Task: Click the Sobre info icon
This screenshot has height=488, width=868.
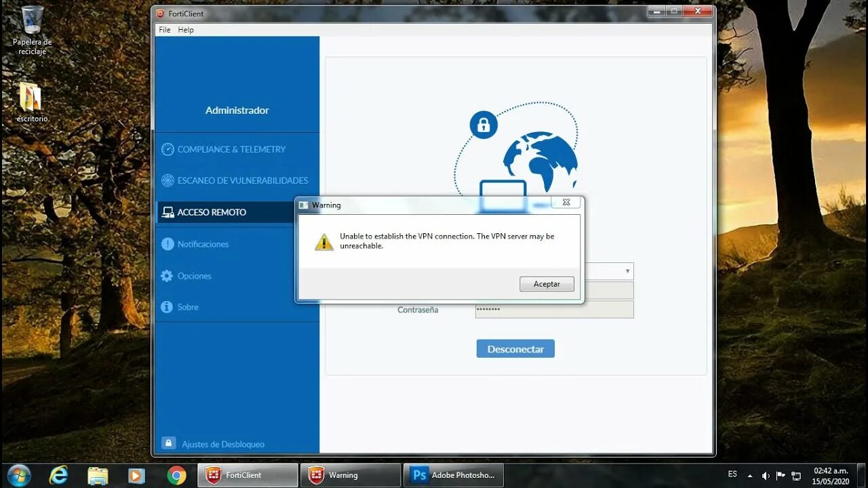Action: 167,307
